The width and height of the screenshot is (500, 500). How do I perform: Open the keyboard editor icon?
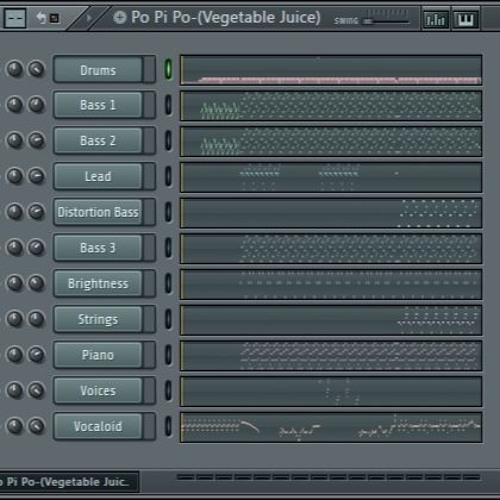[466, 19]
